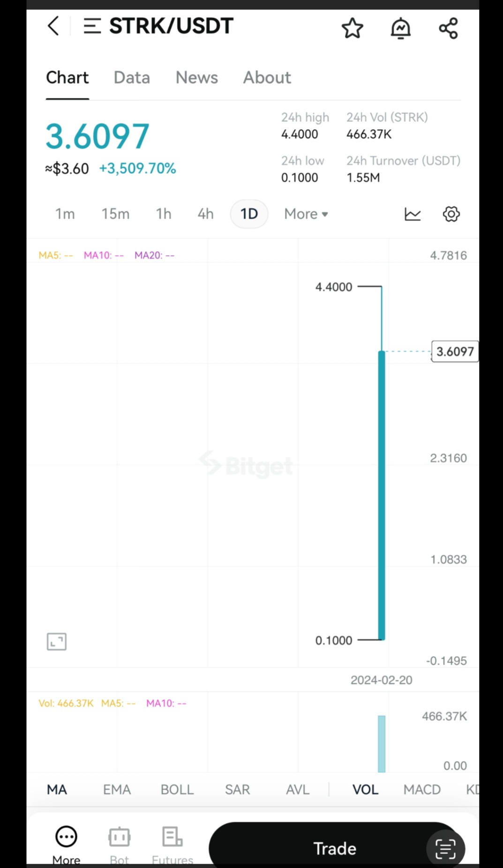
Task: Open the trading pair list menu icon
Action: tap(92, 26)
